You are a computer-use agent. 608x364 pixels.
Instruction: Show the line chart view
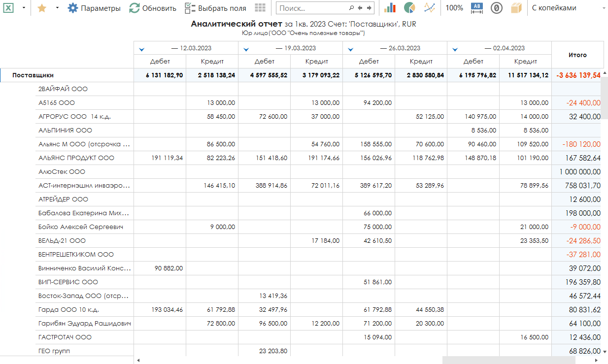(430, 8)
